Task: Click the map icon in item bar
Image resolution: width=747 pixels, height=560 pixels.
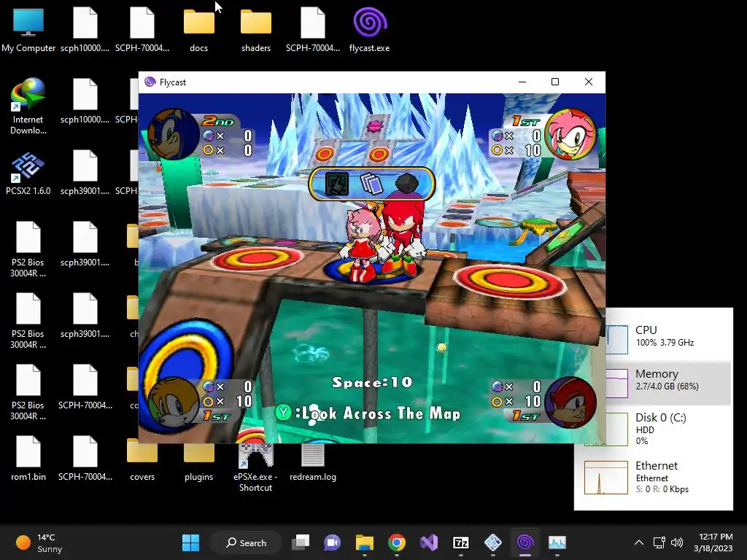Action: coord(337,184)
